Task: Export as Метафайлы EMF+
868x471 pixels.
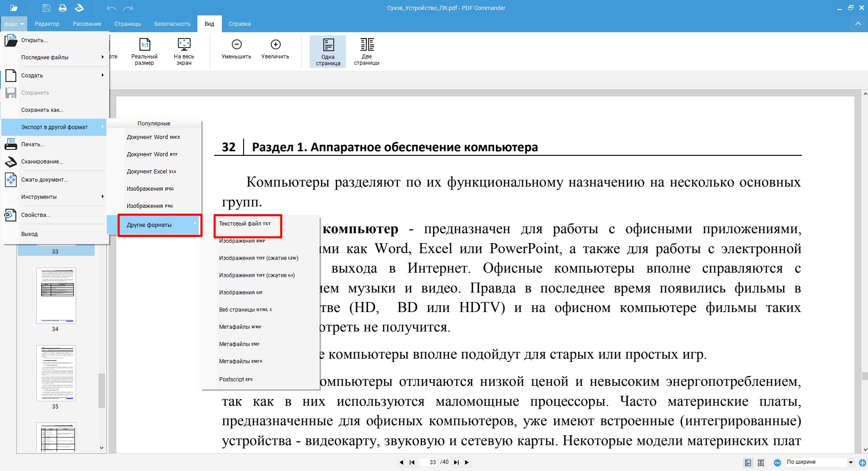Action: pyautogui.click(x=261, y=361)
